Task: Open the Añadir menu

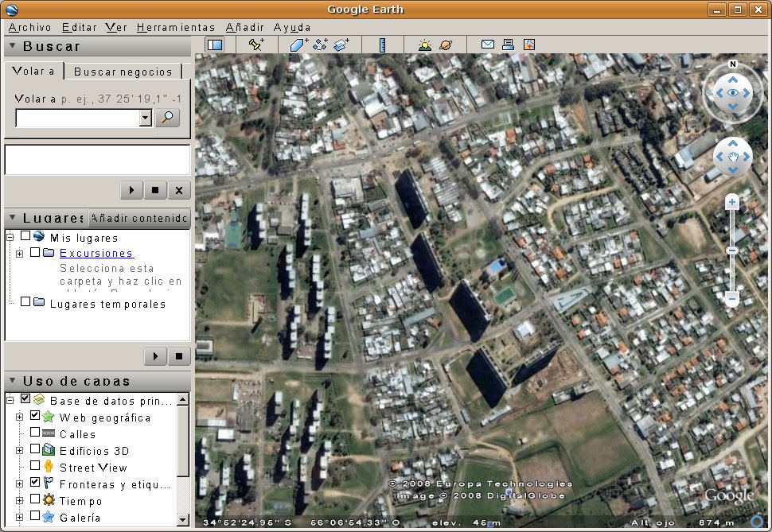Action: point(244,28)
